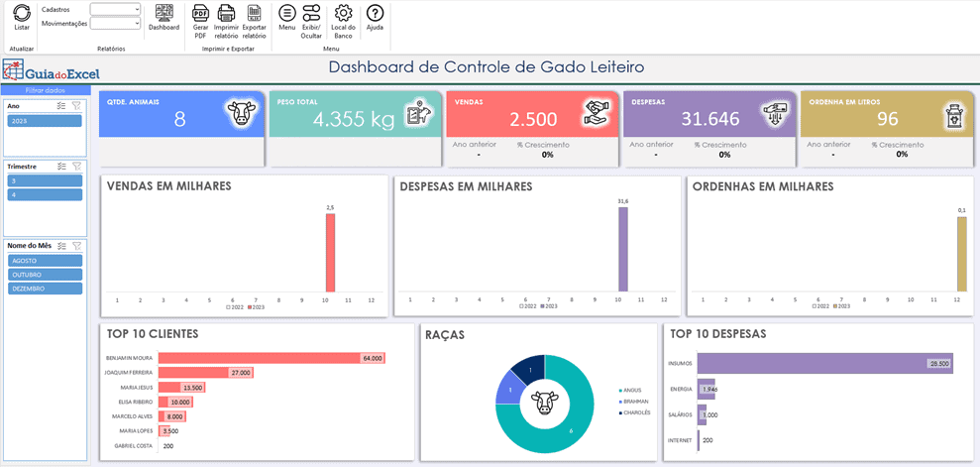Click the Despesas value 31.646
This screenshot has height=467, width=980.
click(x=710, y=119)
